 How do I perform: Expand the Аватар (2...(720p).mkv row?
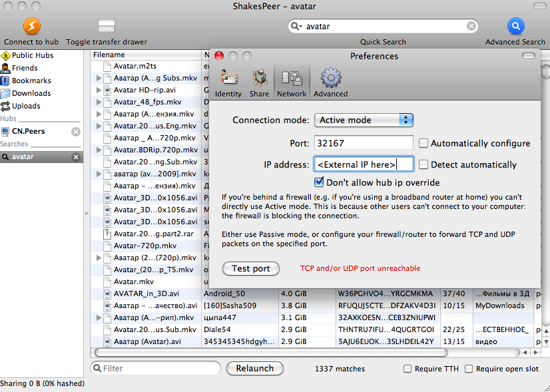coord(99,258)
